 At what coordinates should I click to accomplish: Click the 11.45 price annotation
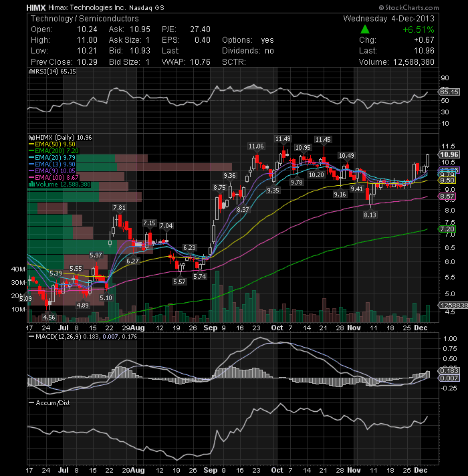[323, 139]
